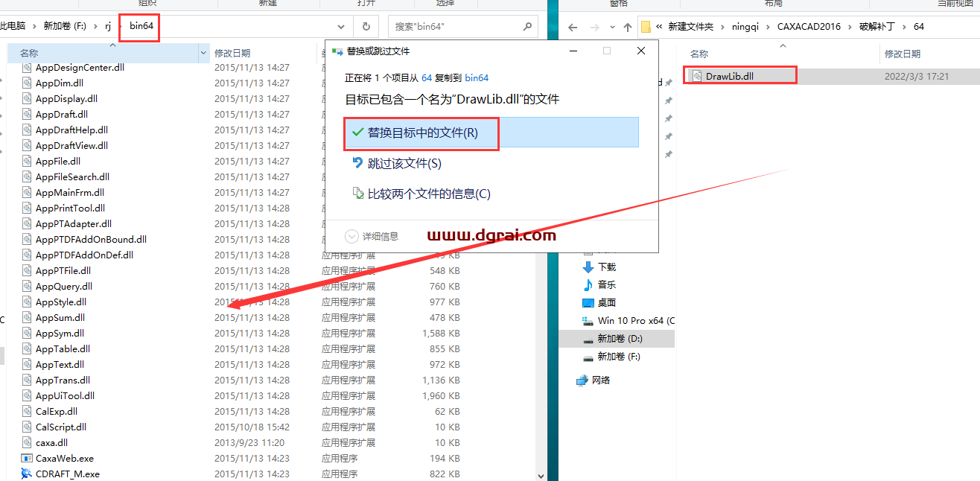
Task: Select the CalExp.dll file name
Action: [57, 411]
